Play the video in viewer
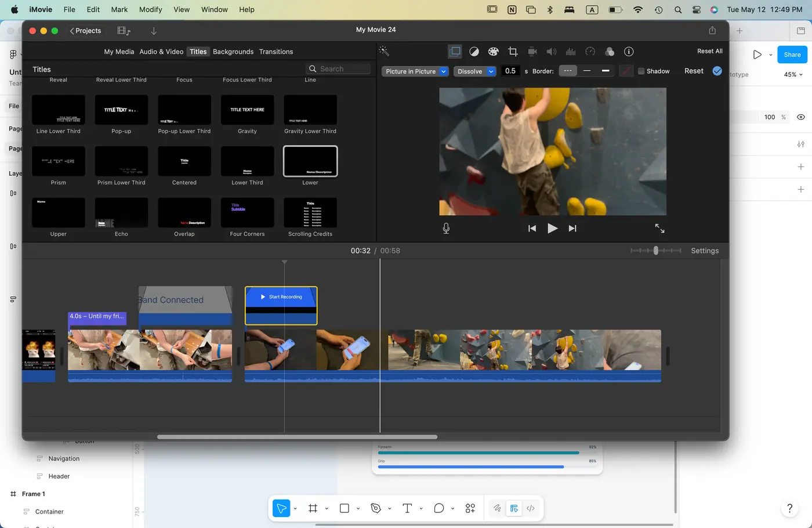This screenshot has width=812, height=528. click(552, 228)
